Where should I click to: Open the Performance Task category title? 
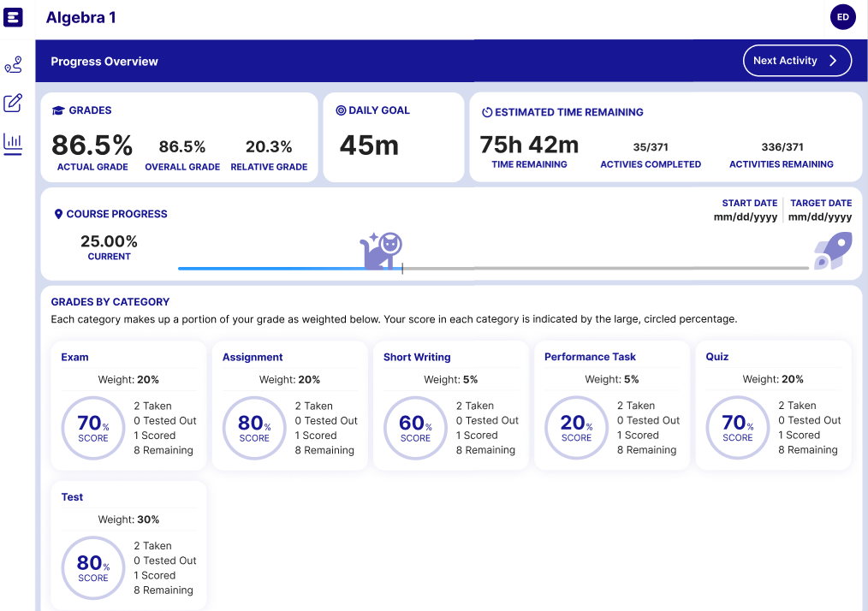590,357
